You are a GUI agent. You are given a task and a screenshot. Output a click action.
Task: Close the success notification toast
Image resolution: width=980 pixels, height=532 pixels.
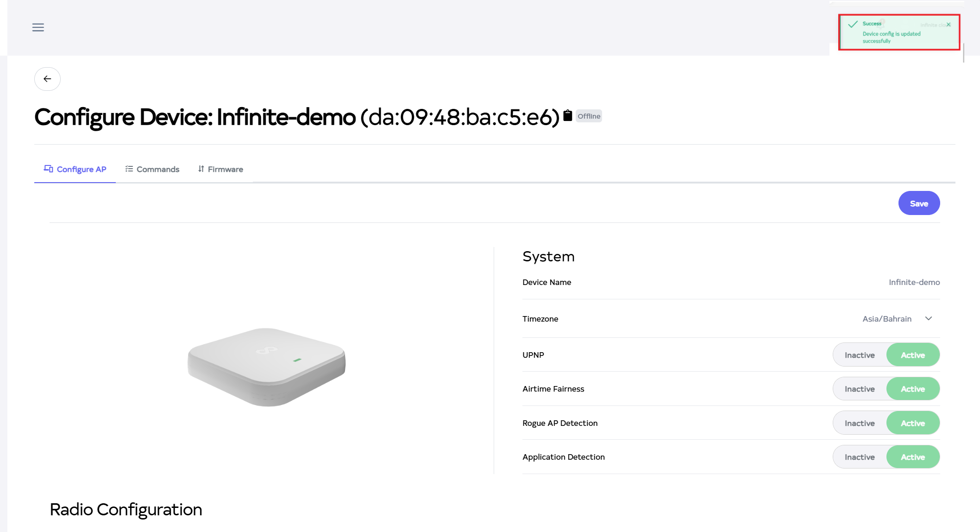point(949,25)
